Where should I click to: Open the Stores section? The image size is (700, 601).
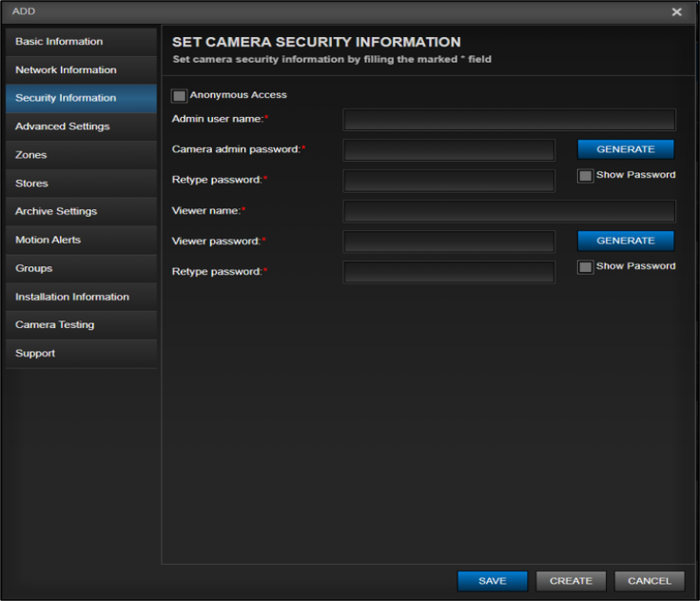coord(81,184)
